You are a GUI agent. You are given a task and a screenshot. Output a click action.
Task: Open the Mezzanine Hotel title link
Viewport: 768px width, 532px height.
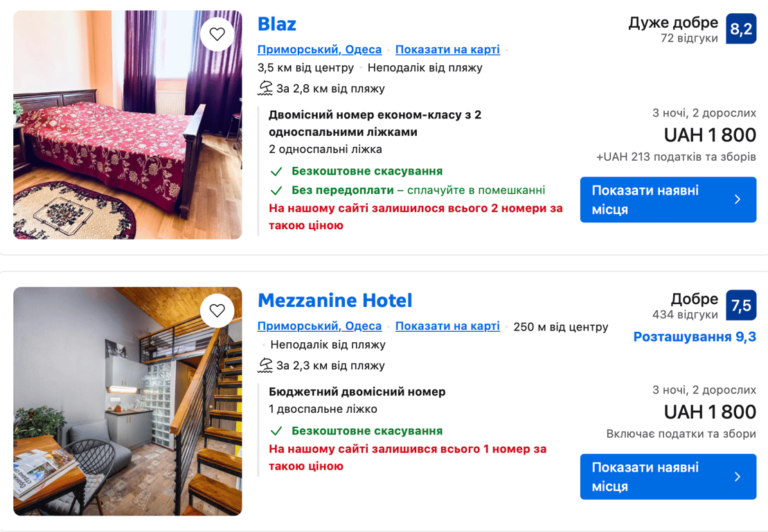click(x=334, y=301)
